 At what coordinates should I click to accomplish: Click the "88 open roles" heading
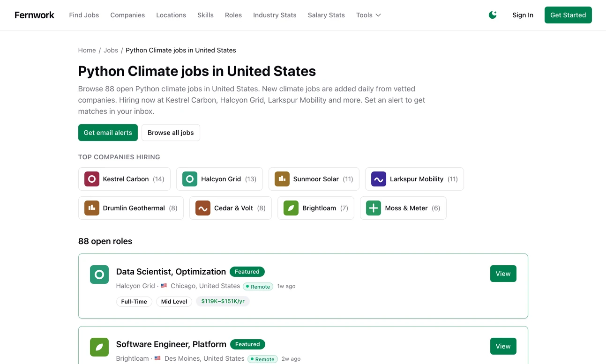105,241
